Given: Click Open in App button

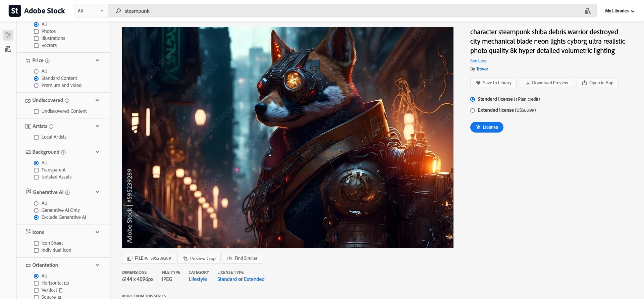Looking at the screenshot, I should coord(597,83).
